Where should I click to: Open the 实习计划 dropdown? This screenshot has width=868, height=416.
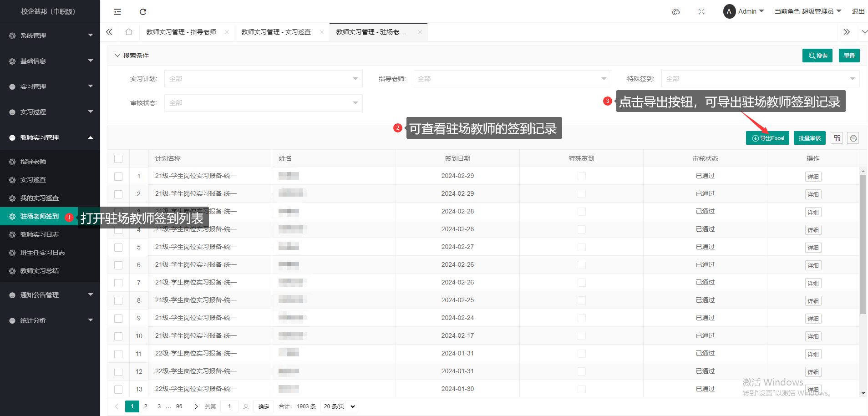[x=263, y=79]
